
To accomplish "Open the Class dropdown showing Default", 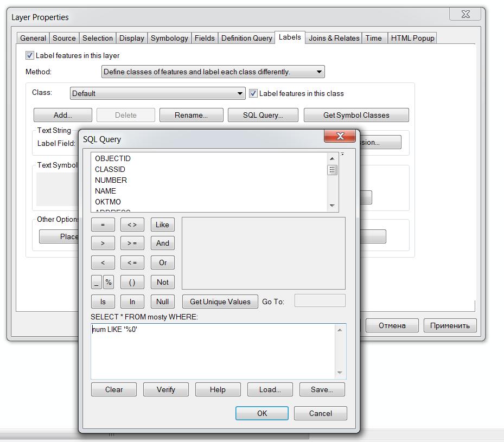I will click(x=157, y=93).
